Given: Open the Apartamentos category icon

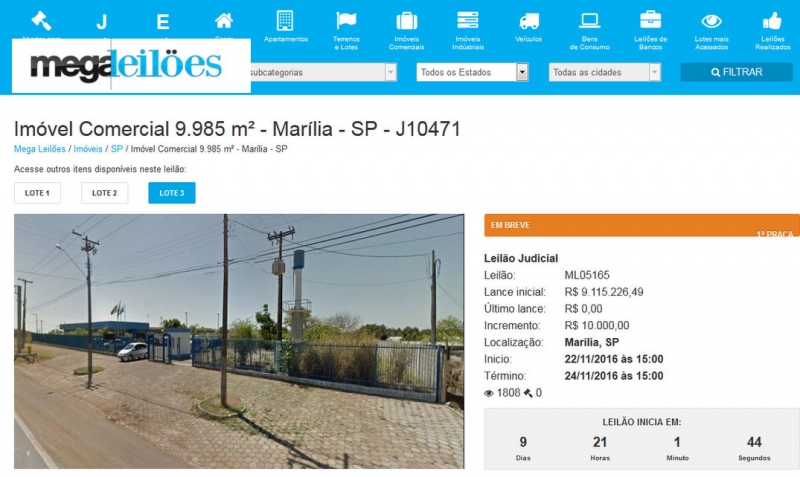Looking at the screenshot, I should 285,21.
